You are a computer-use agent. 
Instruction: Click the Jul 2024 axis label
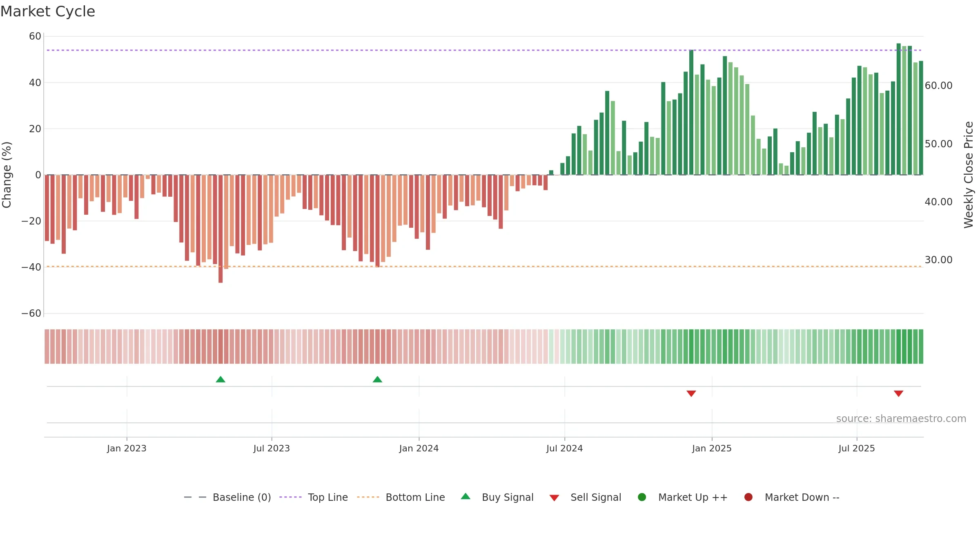565,449
